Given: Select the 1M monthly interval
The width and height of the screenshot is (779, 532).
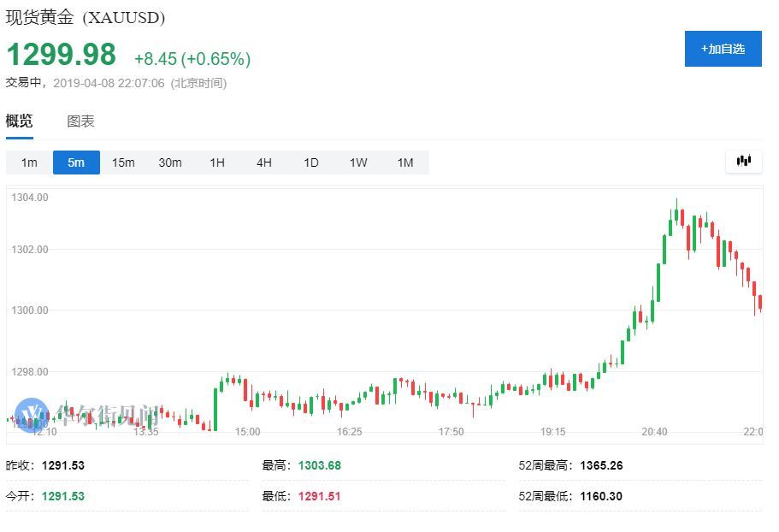Looking at the screenshot, I should click(405, 163).
